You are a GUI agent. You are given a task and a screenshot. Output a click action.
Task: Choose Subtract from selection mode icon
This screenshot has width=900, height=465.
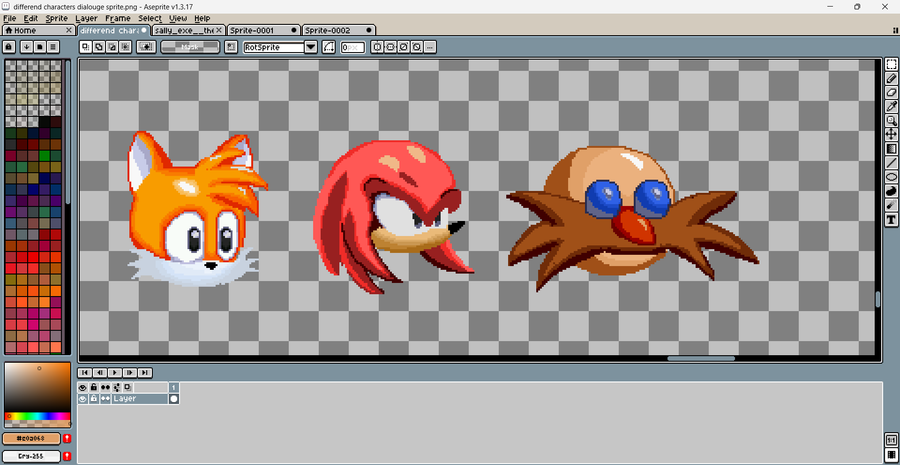(x=112, y=47)
